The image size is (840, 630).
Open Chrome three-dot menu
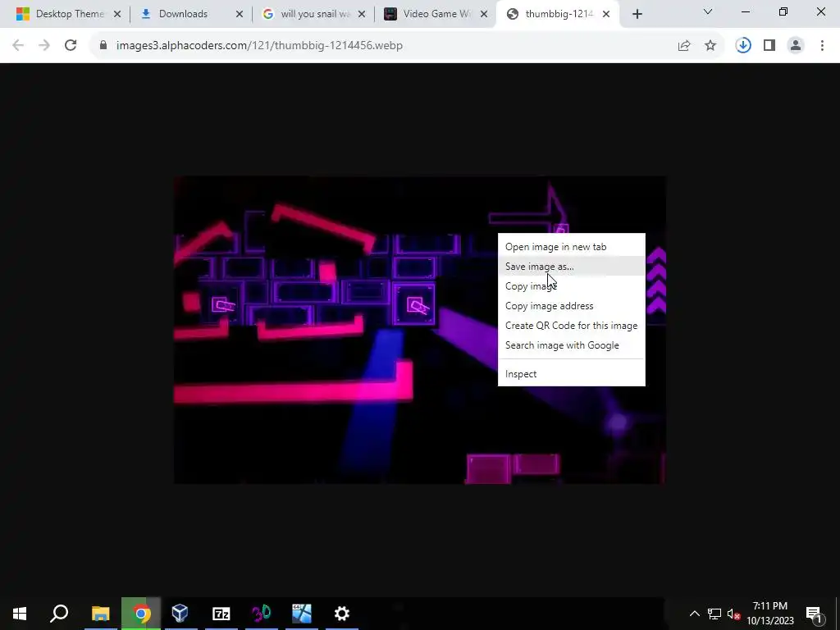822,46
